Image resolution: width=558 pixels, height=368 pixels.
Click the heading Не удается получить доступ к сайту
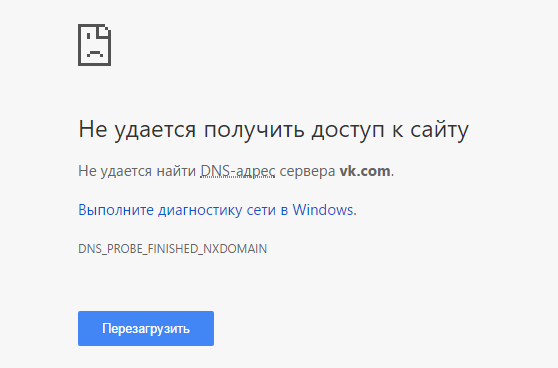(x=273, y=130)
